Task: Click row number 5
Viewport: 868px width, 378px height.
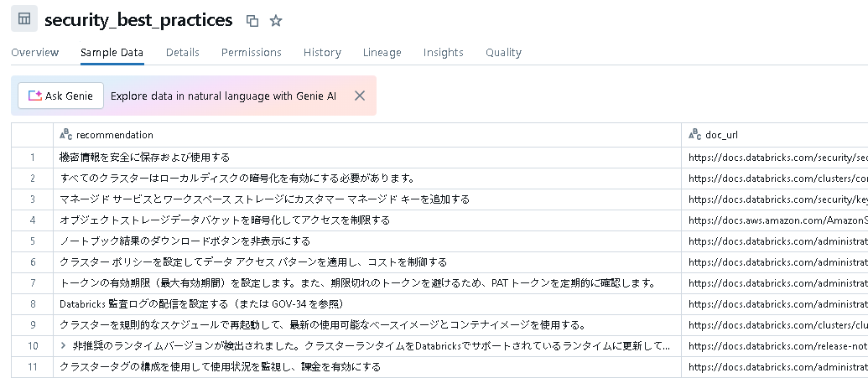Action: (x=33, y=241)
